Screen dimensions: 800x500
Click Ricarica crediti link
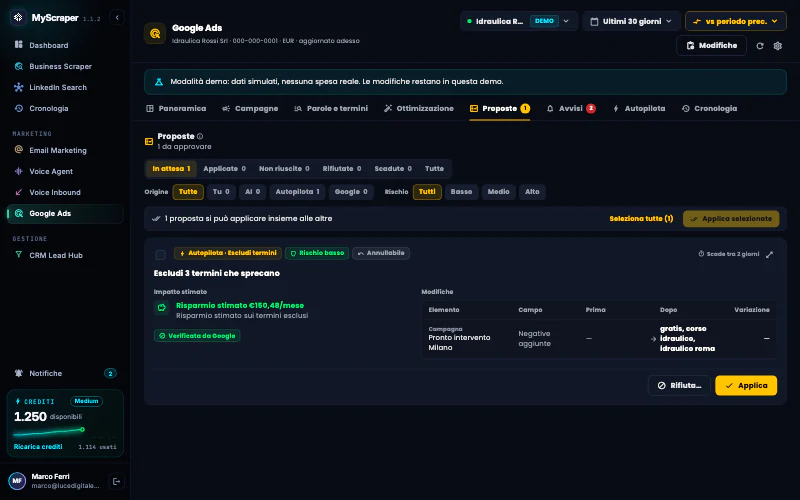coord(38,446)
